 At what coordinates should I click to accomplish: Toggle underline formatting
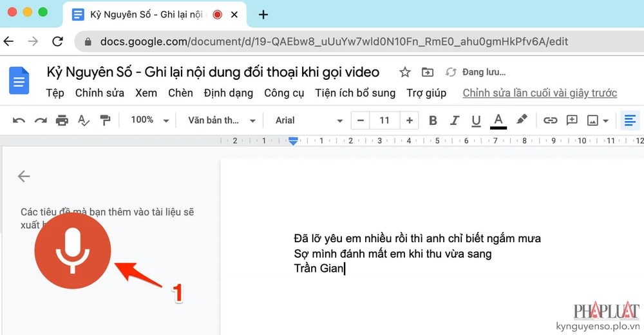[476, 120]
